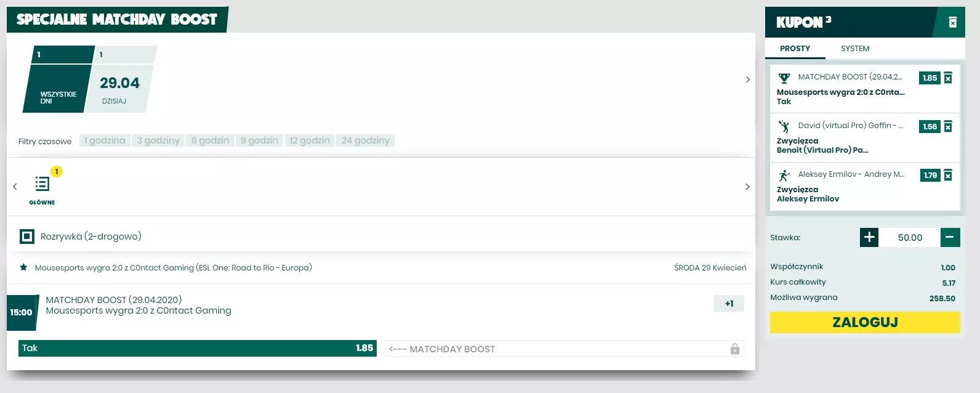Apply the 12 godzin time filter

pyautogui.click(x=310, y=140)
